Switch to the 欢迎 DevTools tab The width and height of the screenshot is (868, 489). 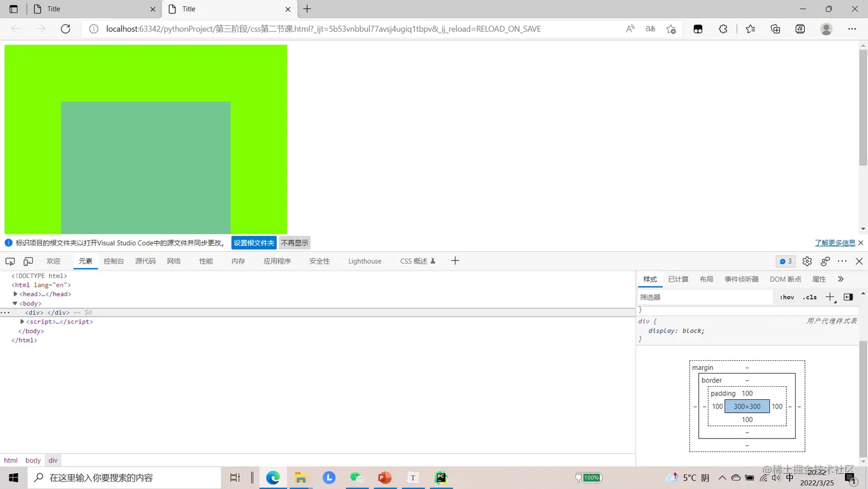(x=53, y=261)
